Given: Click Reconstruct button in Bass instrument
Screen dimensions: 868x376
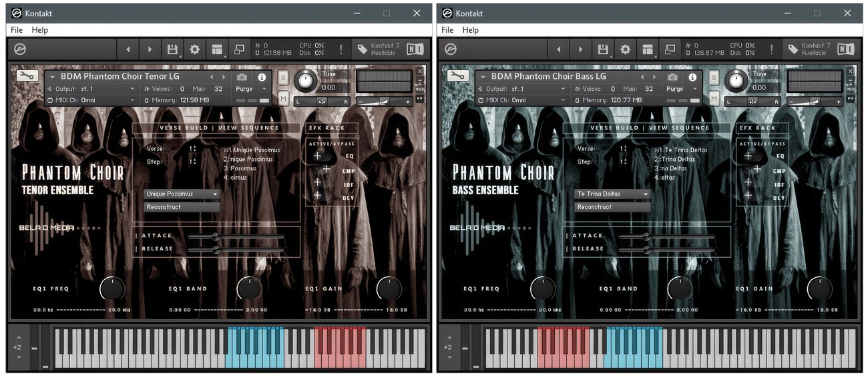Looking at the screenshot, I should (x=613, y=207).
